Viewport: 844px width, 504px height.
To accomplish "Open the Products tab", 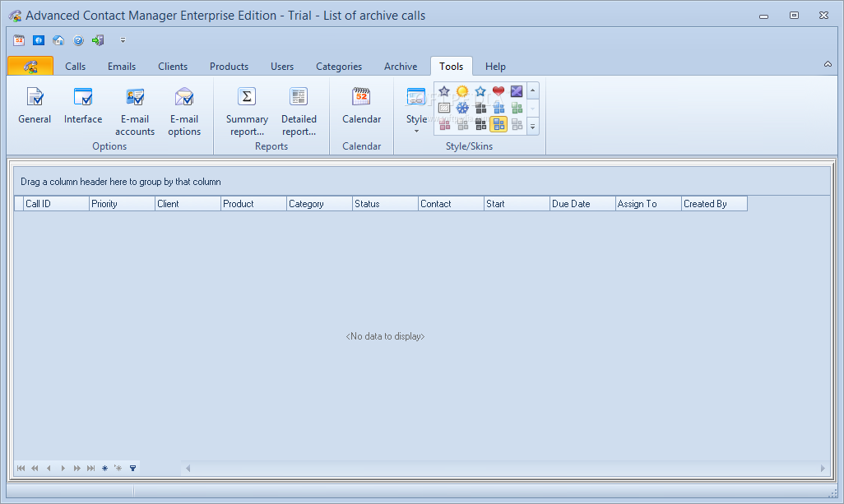I will tap(229, 66).
